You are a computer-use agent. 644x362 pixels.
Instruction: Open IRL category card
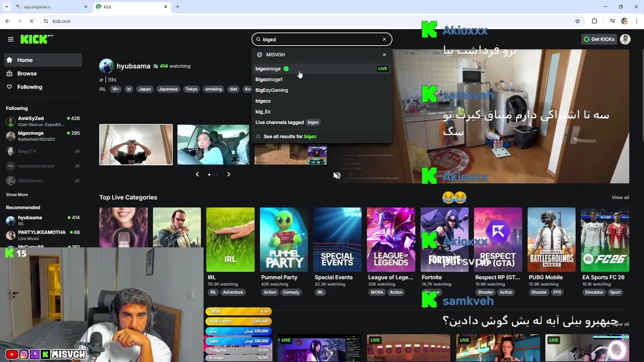point(230,239)
